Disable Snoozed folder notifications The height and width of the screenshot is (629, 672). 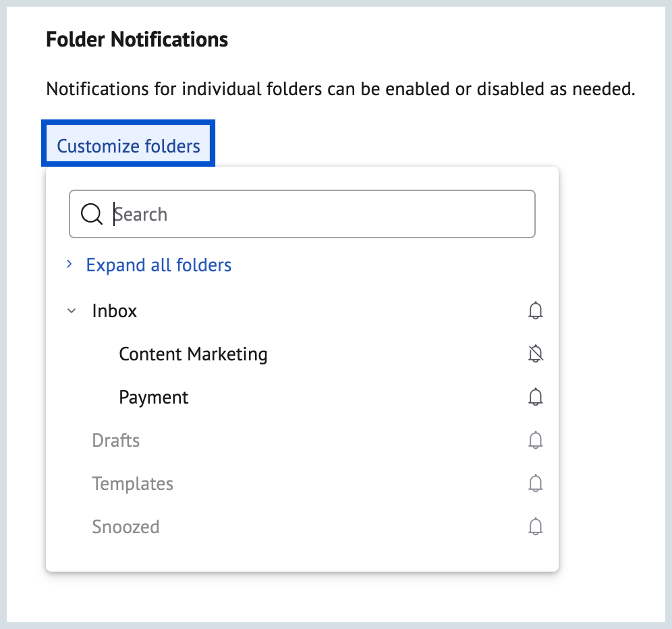pyautogui.click(x=536, y=526)
